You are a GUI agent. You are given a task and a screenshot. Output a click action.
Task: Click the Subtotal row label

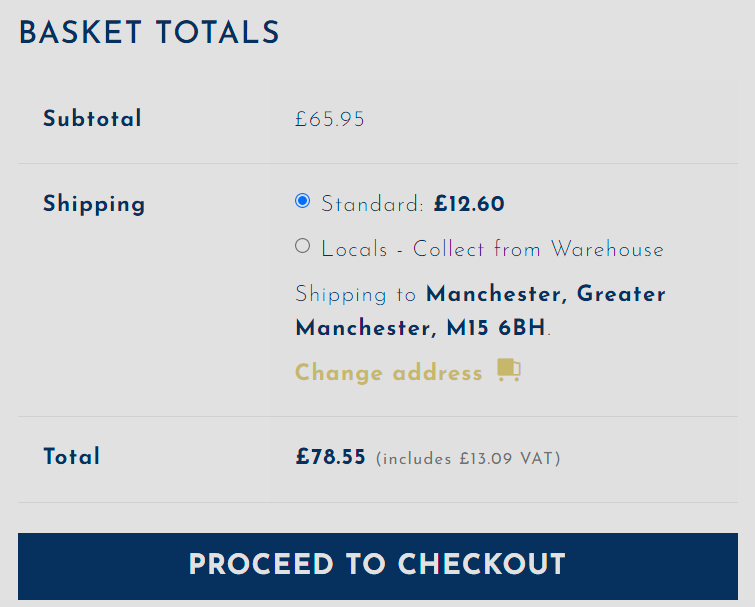pyautogui.click(x=92, y=119)
